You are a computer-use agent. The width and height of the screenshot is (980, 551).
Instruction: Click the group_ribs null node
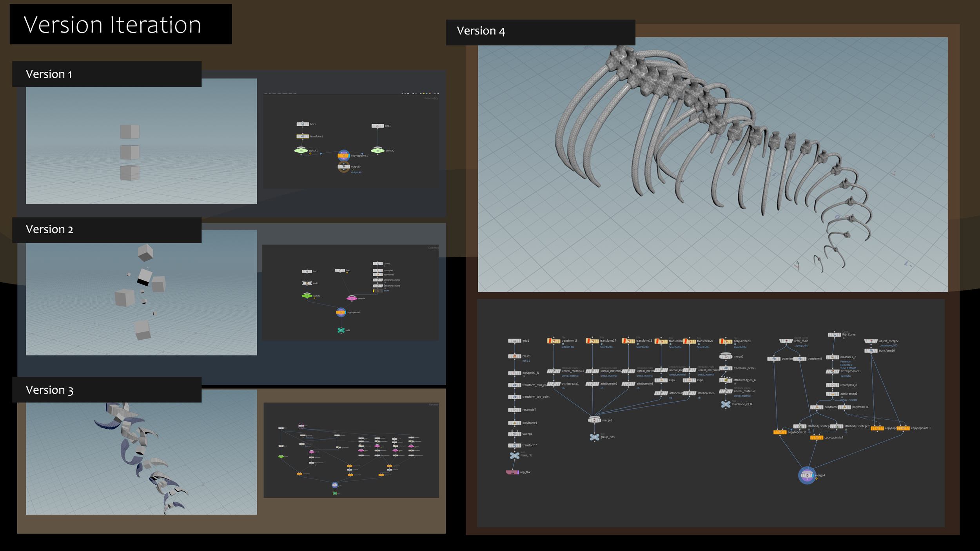594,437
